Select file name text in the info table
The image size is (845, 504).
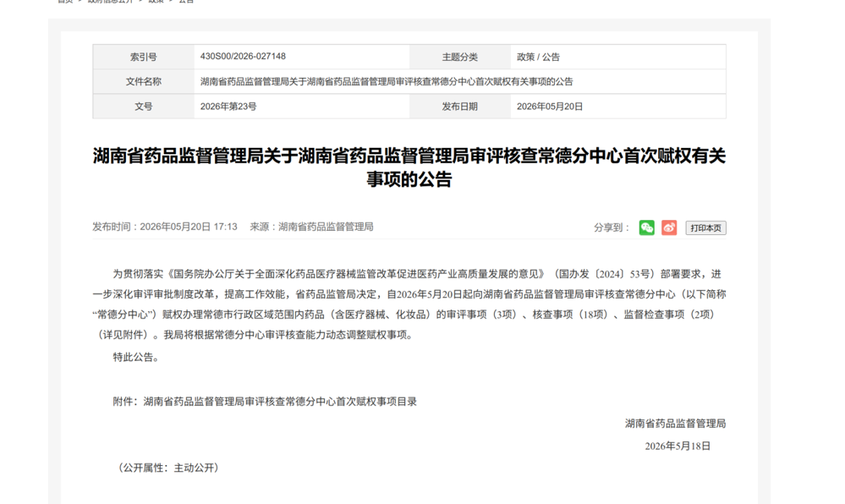click(387, 81)
